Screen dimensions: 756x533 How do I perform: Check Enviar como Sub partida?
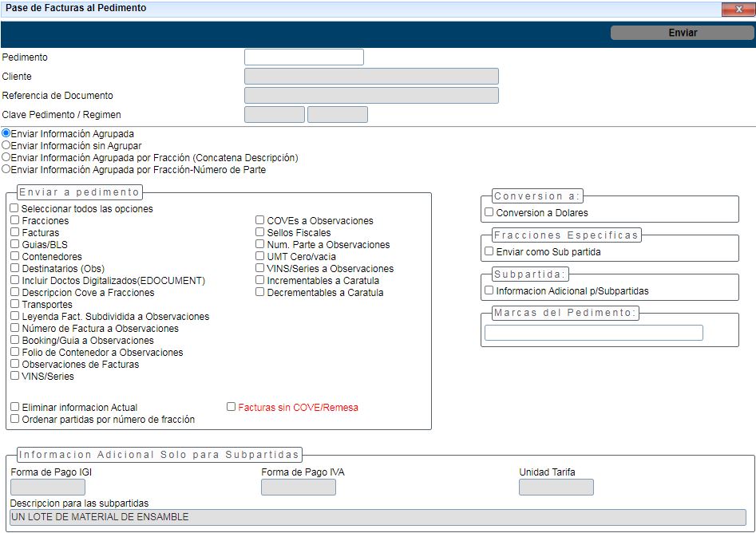click(x=489, y=252)
